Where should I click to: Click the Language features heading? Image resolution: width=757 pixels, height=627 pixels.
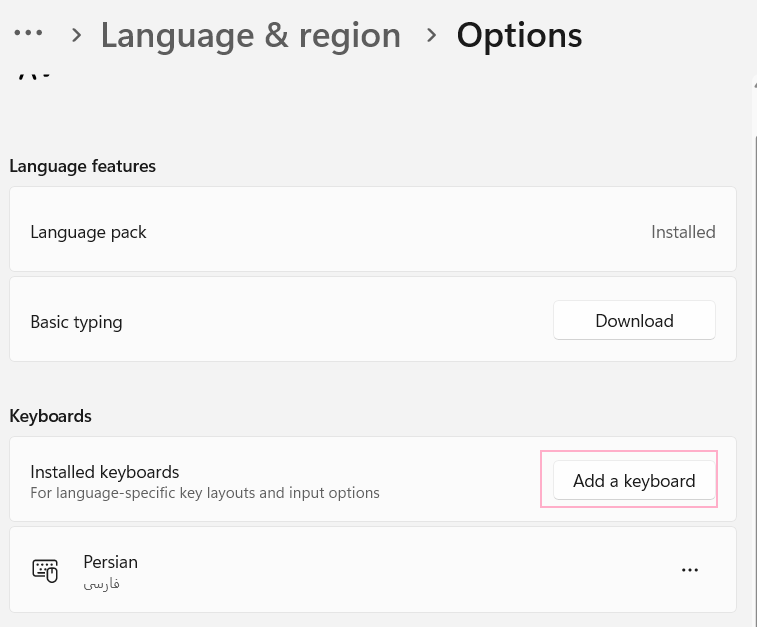pos(83,166)
